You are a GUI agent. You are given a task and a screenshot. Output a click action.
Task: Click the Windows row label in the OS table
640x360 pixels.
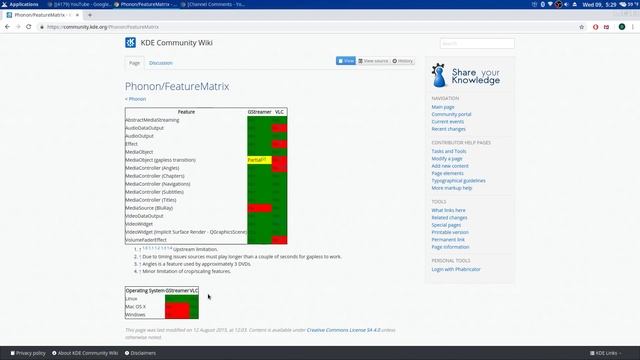(x=136, y=315)
